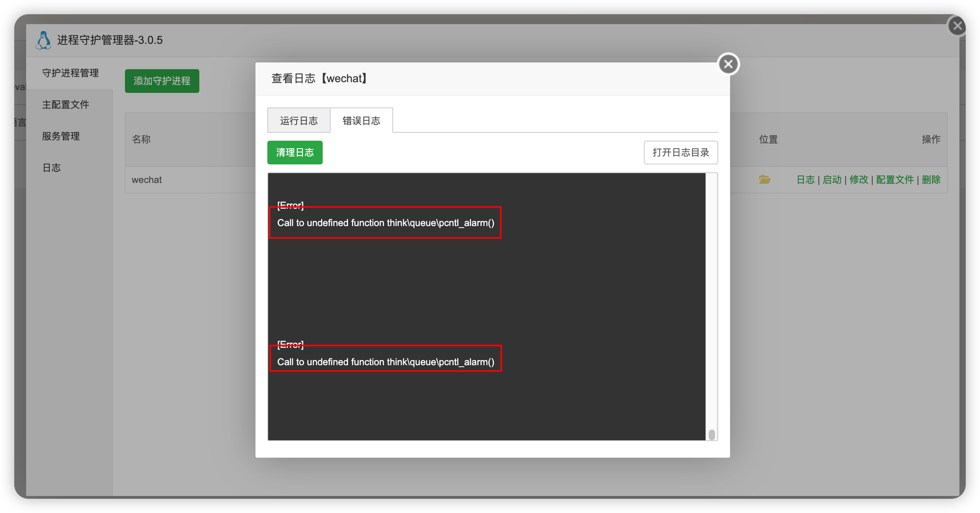Go to 服务管理 sidebar item

point(61,136)
